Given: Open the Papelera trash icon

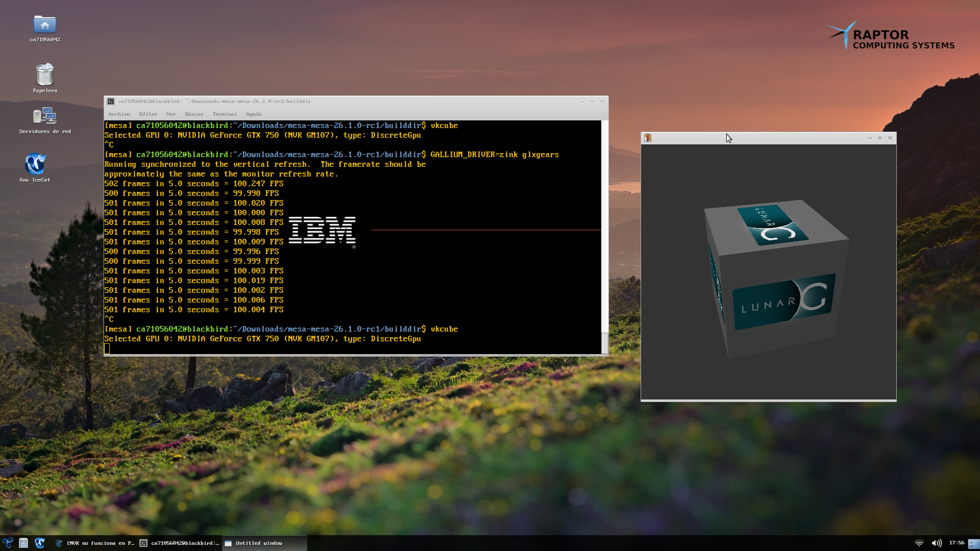Looking at the screenshot, I should [45, 75].
